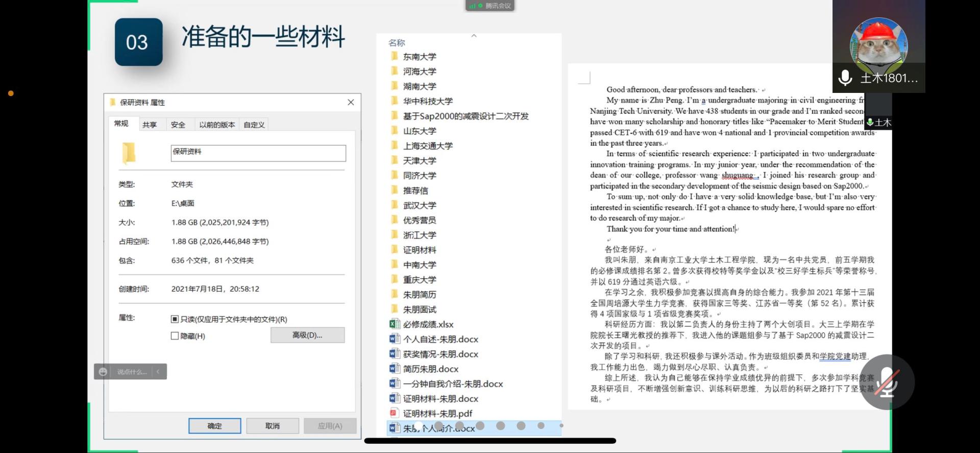
Task: Click the 取消 button
Action: click(273, 425)
